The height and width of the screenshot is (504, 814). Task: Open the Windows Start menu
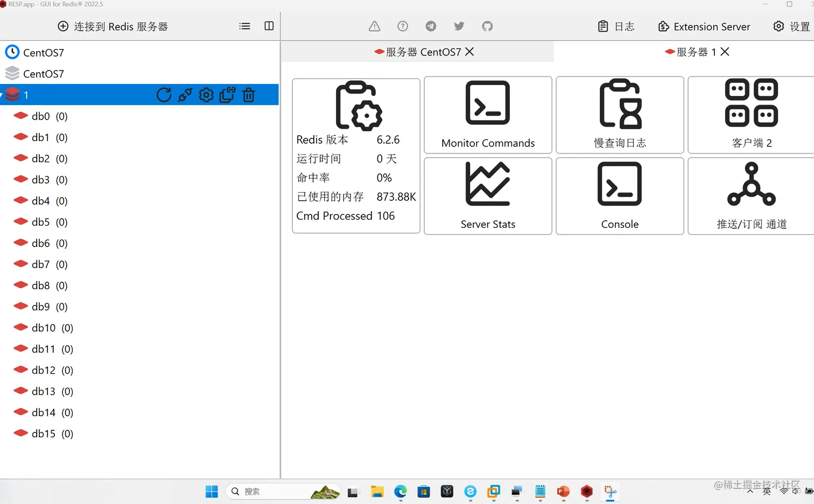pos(212,492)
